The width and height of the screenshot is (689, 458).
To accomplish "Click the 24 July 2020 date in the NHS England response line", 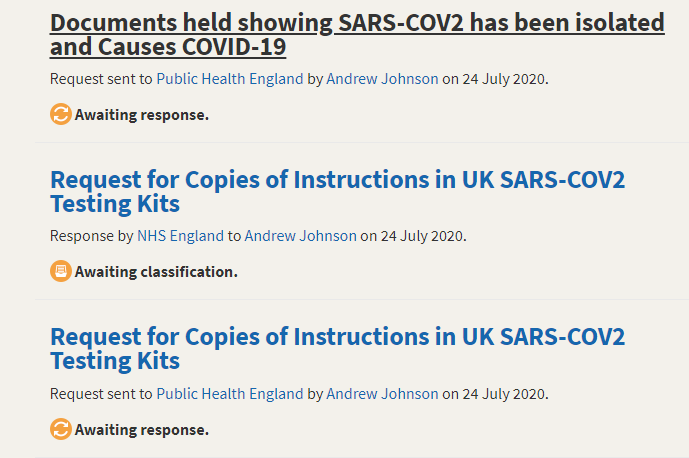I will pyautogui.click(x=422, y=236).
